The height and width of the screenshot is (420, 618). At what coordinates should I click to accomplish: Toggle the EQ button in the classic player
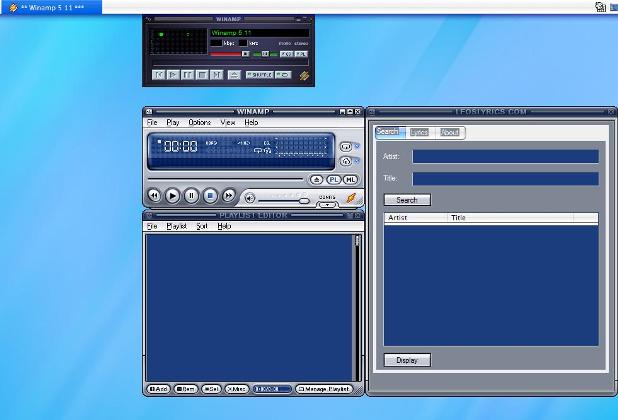[x=287, y=54]
